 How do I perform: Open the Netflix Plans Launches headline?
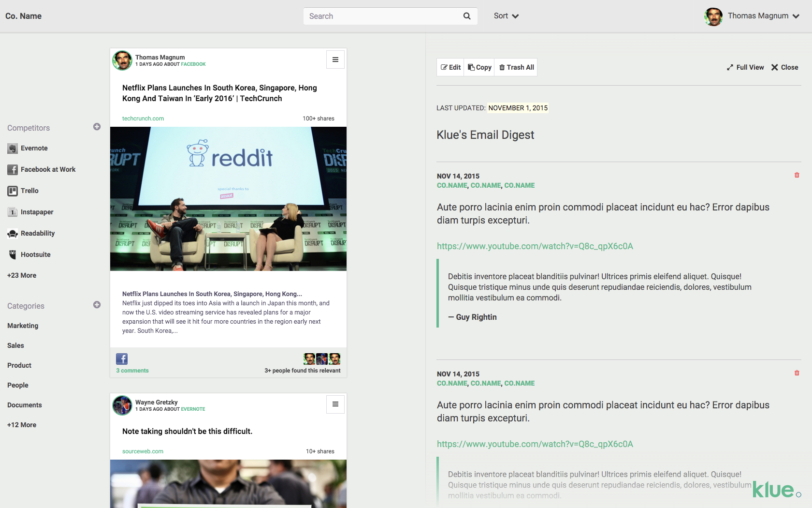219,93
